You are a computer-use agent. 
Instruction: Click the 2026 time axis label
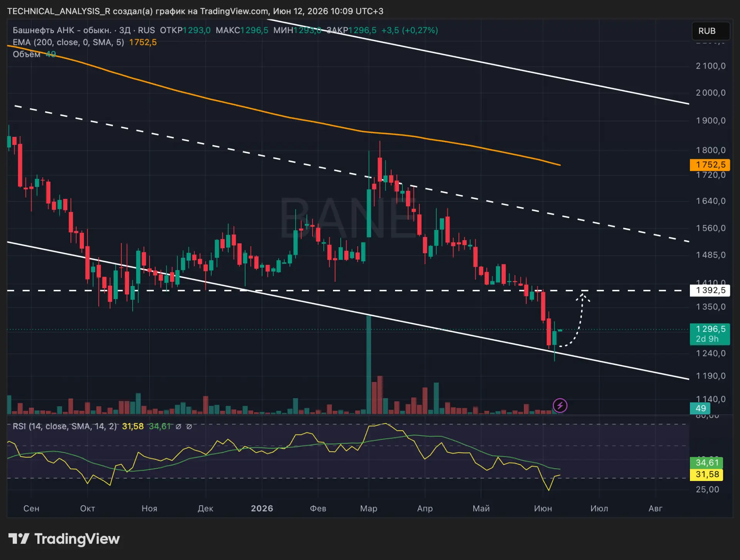262,508
